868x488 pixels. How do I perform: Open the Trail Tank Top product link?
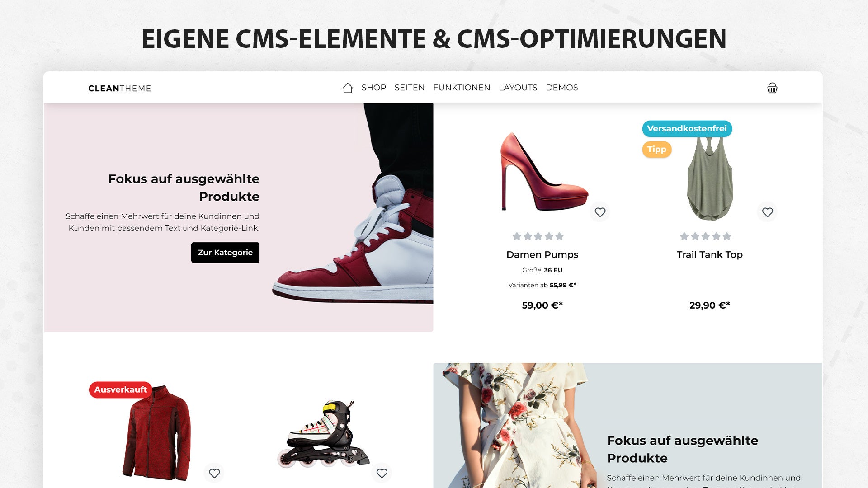(x=709, y=254)
